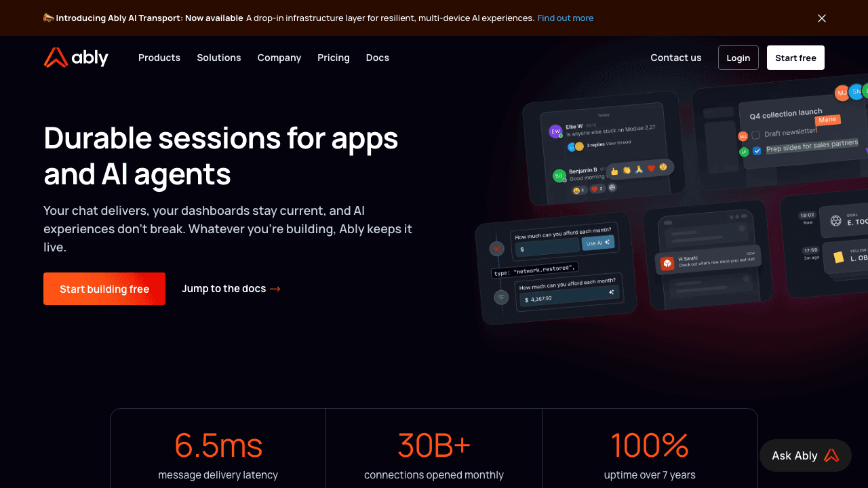The width and height of the screenshot is (868, 488).
Task: Open Docs from the top navigation
Action: pos(377,58)
